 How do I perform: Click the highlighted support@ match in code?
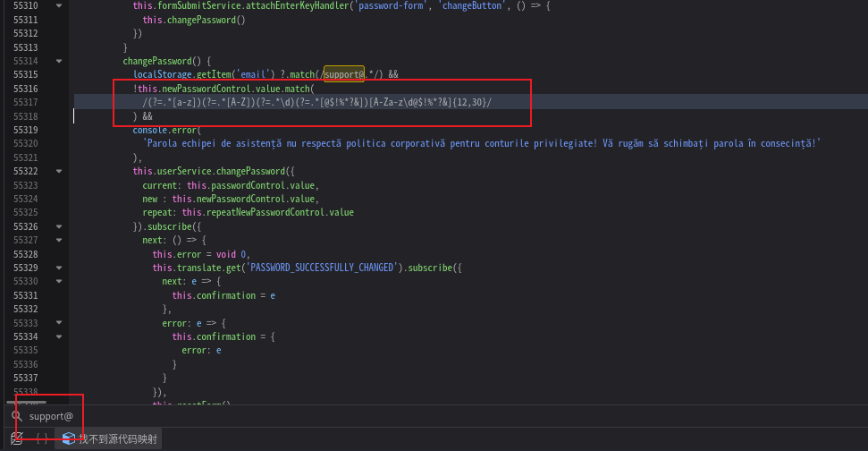coord(344,74)
